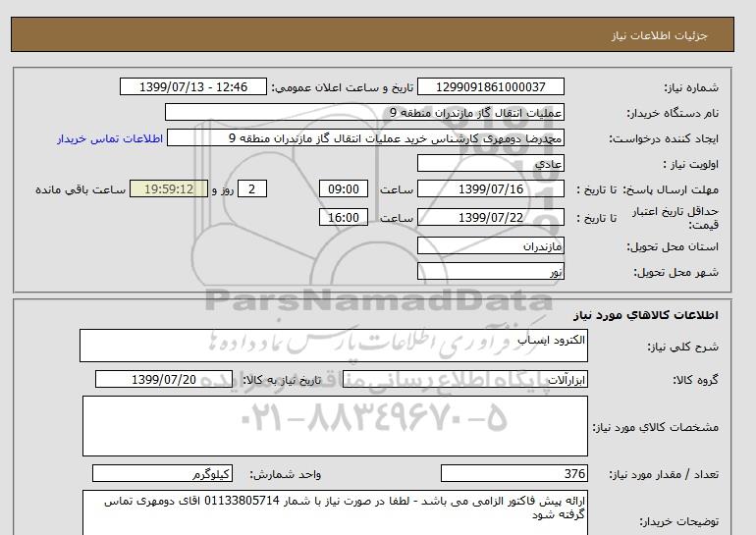
Task: Open the اطلاعات تماس خریدار link
Action: click(110, 138)
